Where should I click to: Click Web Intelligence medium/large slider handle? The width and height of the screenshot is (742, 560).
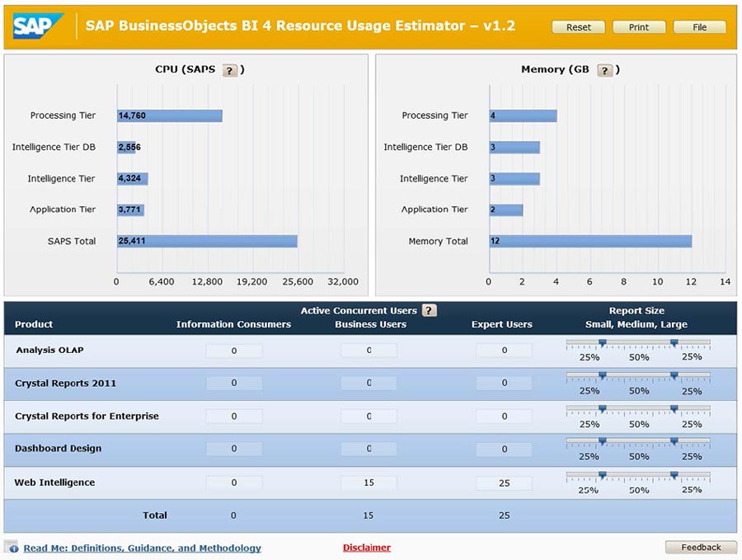coord(674,475)
